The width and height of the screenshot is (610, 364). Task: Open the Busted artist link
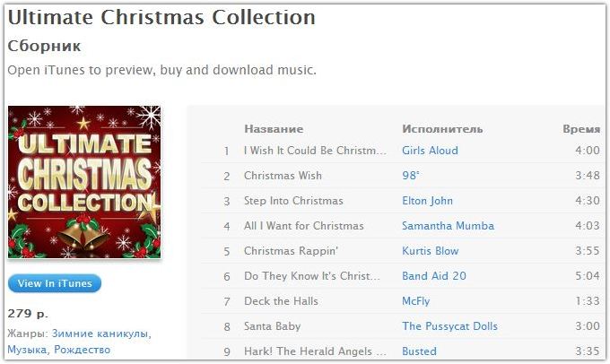coord(419,351)
